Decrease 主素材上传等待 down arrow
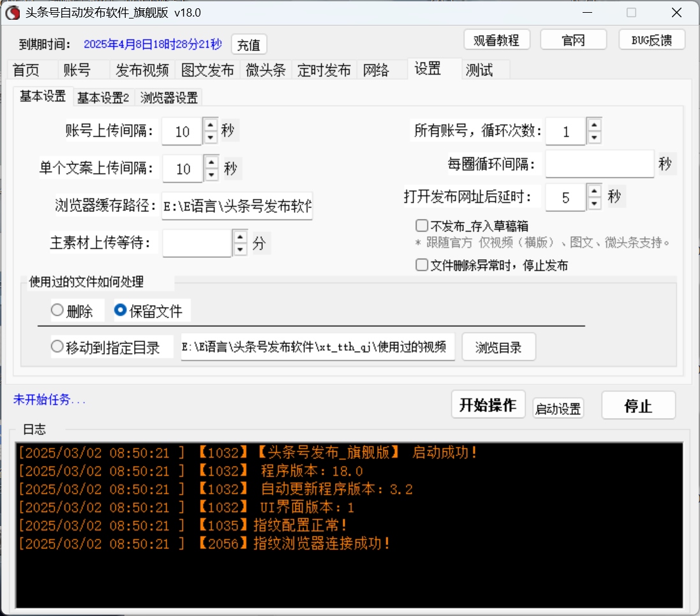This screenshot has height=616, width=700. pos(240,249)
